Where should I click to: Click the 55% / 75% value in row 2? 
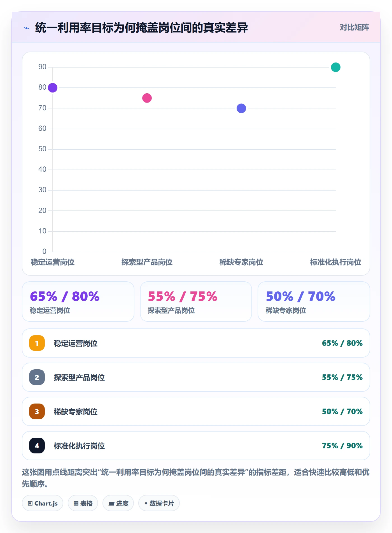click(x=342, y=377)
